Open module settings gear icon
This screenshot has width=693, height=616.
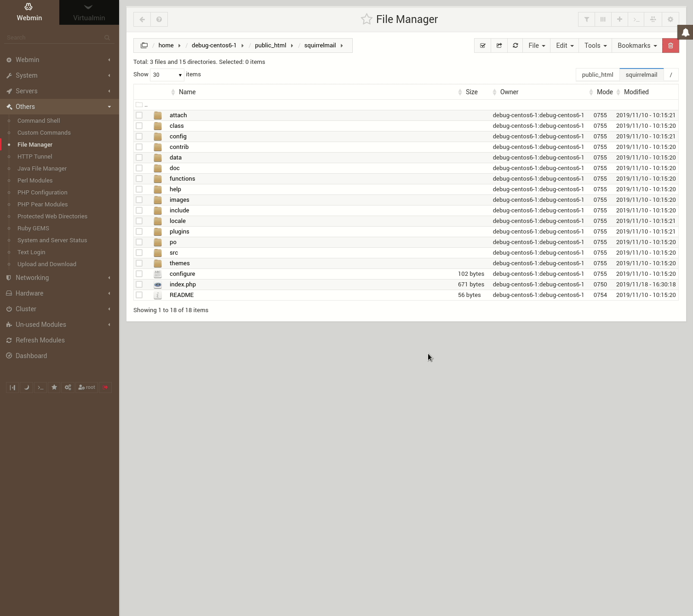tap(670, 19)
